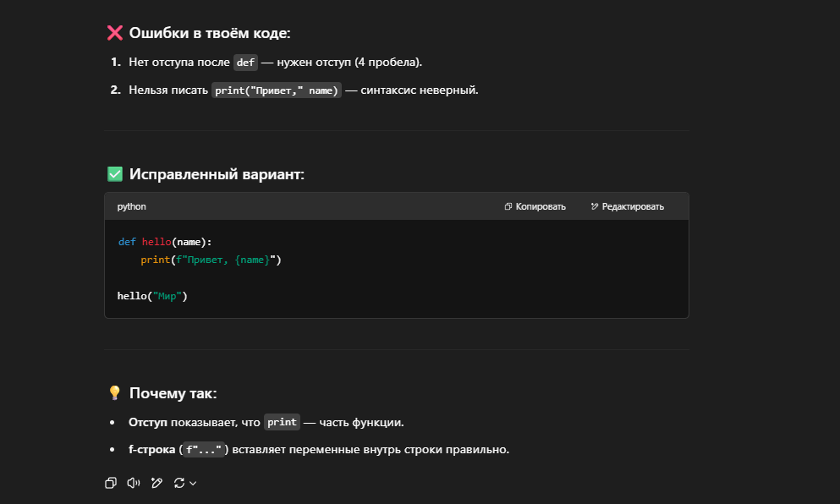Play response aloud with the speaker icon

tap(134, 483)
